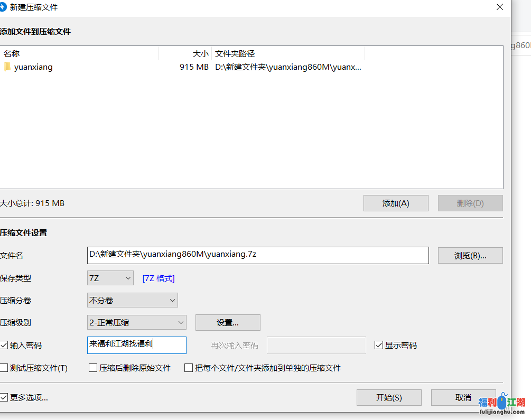Open compression 设置... button
This screenshot has height=420, width=531.
coord(228,322)
